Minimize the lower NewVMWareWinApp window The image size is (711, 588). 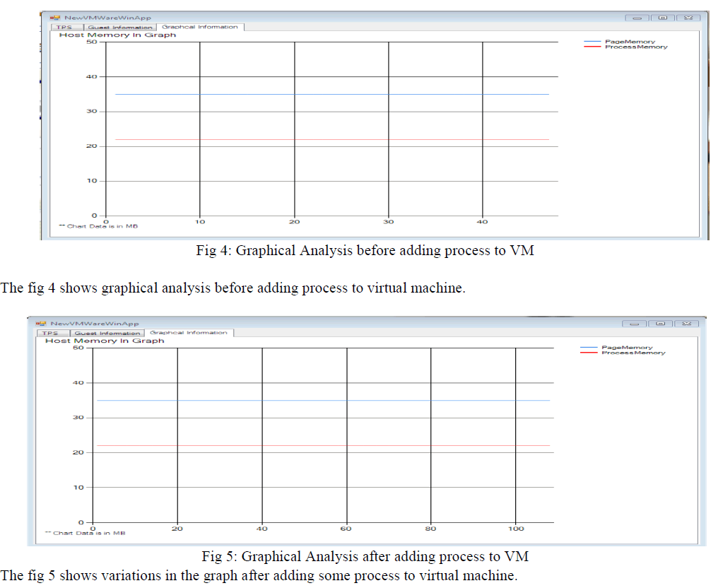tap(635, 324)
